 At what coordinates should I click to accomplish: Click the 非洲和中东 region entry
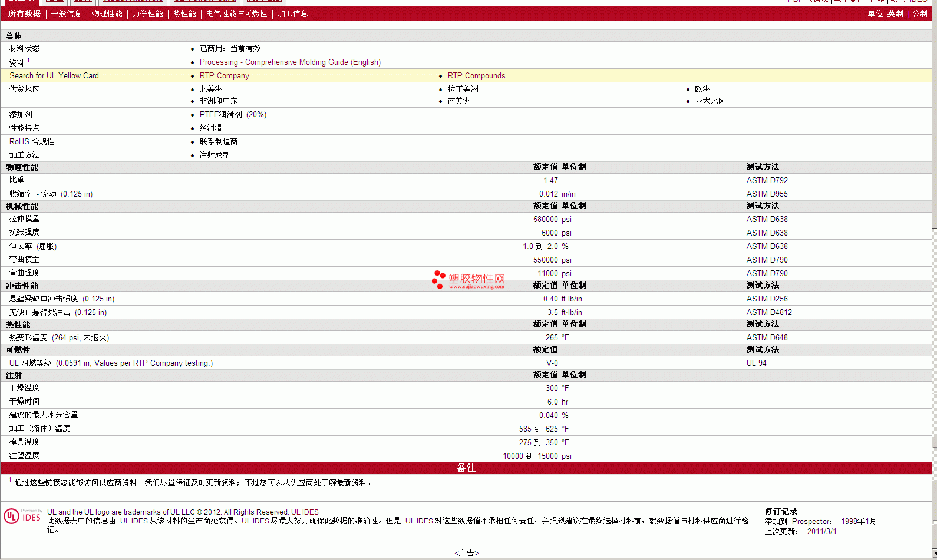click(x=219, y=101)
